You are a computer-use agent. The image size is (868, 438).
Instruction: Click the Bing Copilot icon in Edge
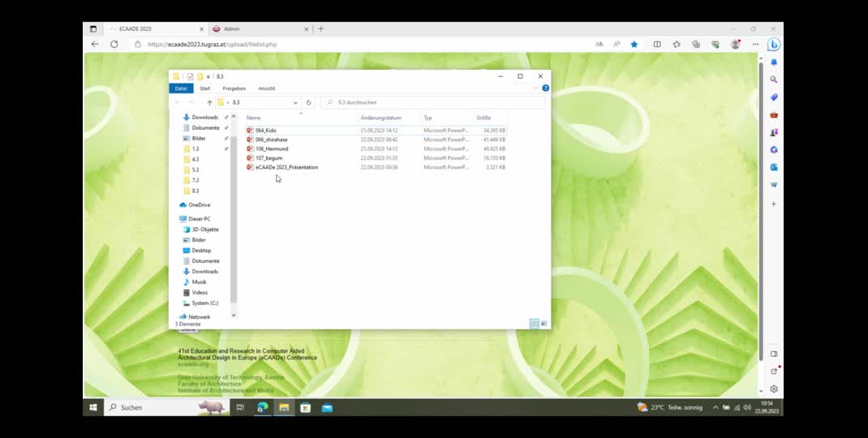coord(773,45)
